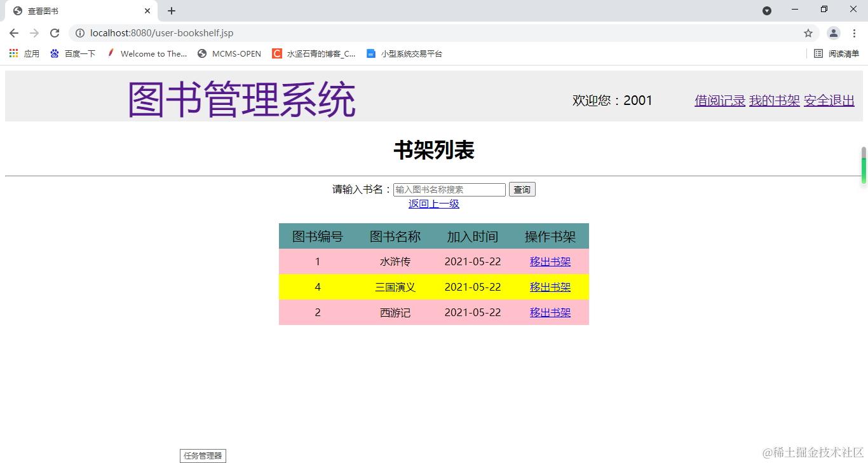Screen dimensions: 868x463
Task: Open the Chrome three-dot menu icon
Action: coord(855,32)
